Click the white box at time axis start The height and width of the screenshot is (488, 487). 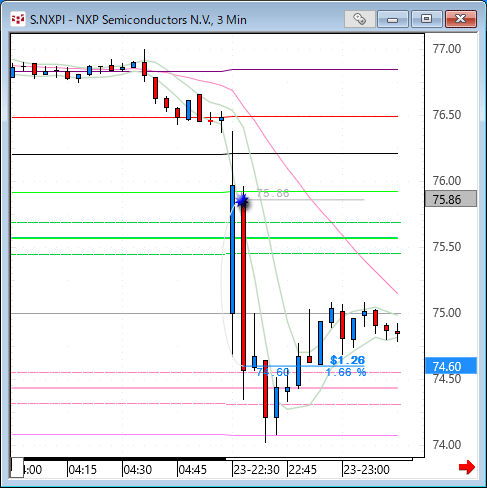coord(17,467)
